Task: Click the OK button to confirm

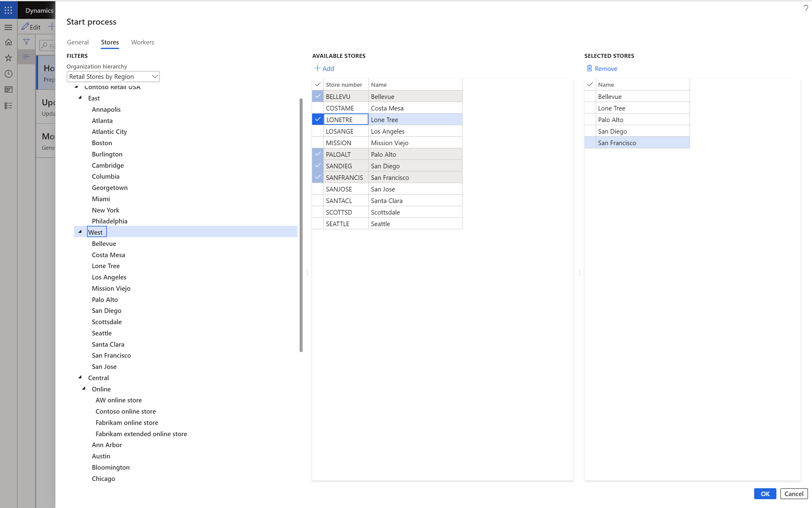Action: pyautogui.click(x=765, y=493)
